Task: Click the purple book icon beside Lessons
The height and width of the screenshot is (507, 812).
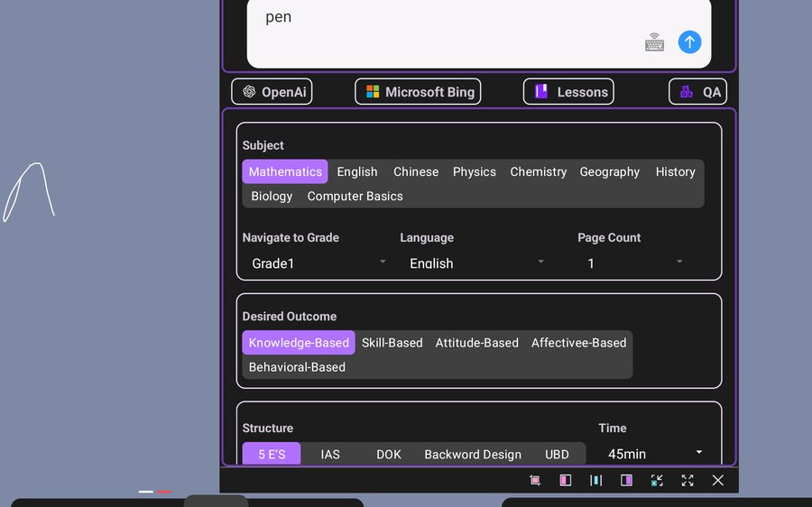Action: click(x=541, y=92)
